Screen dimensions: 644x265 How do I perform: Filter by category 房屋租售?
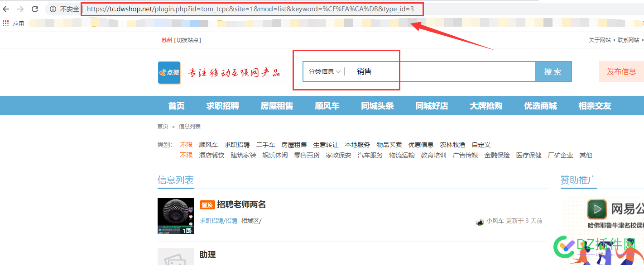click(294, 145)
